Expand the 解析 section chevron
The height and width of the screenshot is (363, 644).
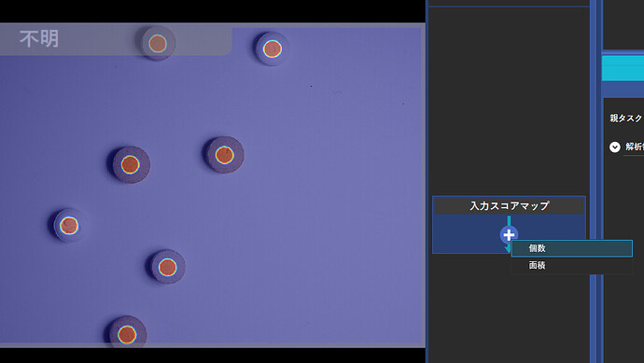614,147
